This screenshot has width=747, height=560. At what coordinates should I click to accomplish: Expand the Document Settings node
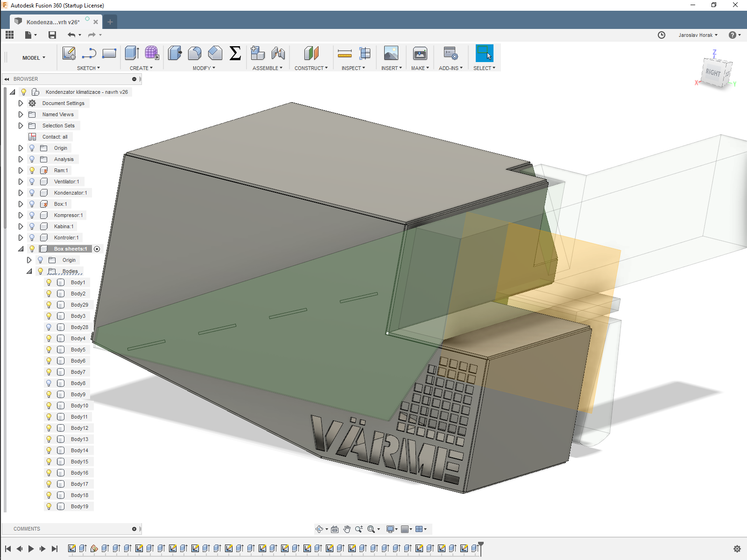point(21,103)
